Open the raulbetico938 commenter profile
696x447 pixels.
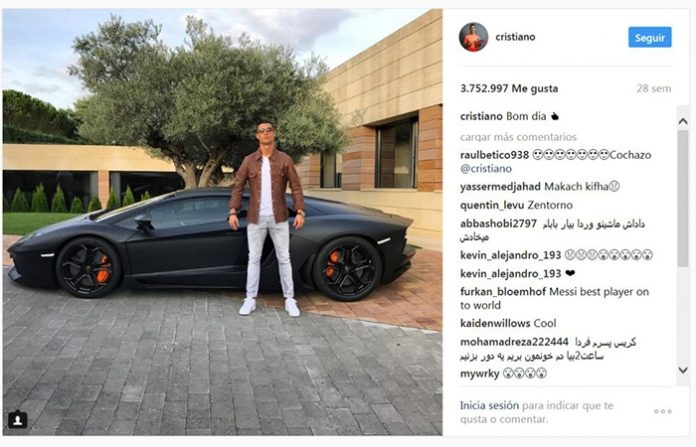pyautogui.click(x=494, y=155)
